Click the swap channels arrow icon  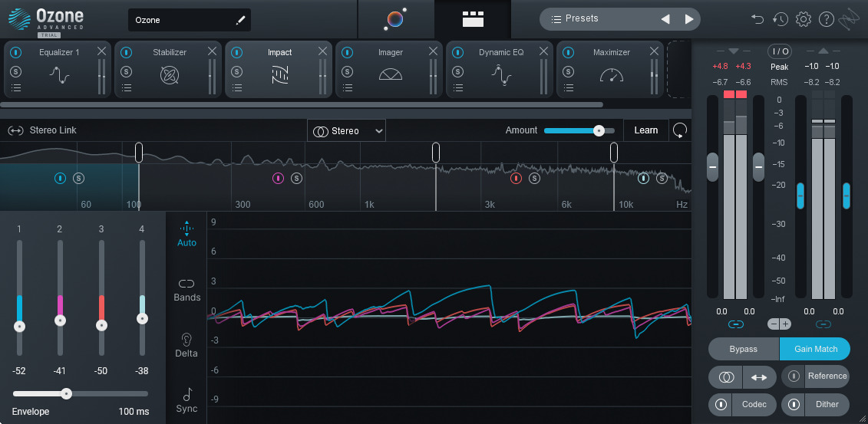[759, 377]
